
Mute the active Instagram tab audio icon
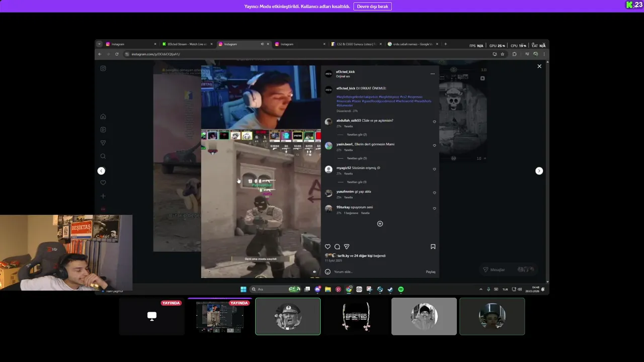pyautogui.click(x=262, y=44)
